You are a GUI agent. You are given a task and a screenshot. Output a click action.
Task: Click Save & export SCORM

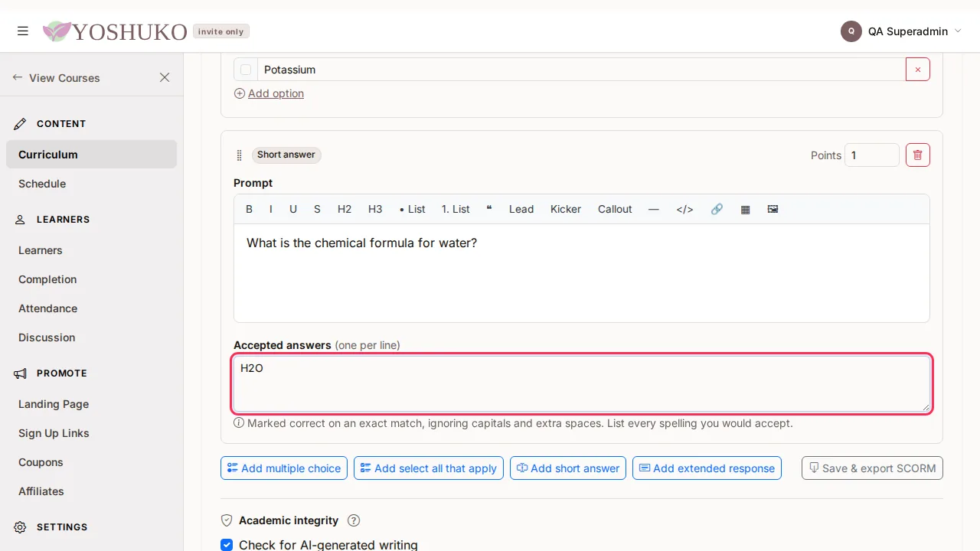[872, 468]
